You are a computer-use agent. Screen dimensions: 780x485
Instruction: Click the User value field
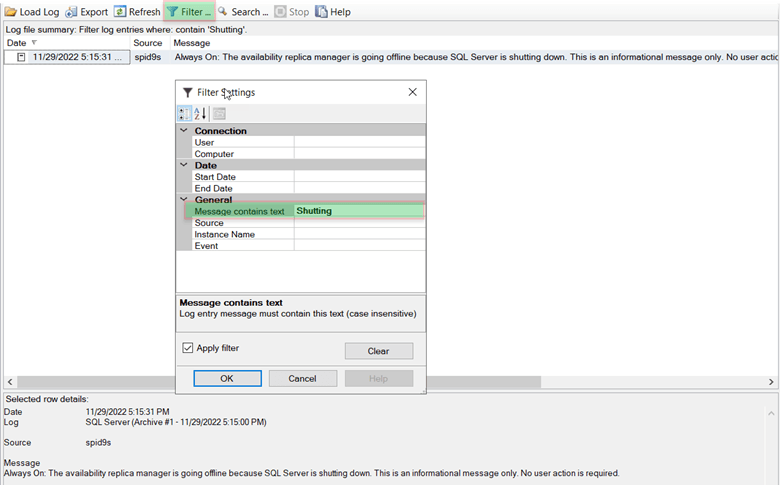pyautogui.click(x=360, y=142)
